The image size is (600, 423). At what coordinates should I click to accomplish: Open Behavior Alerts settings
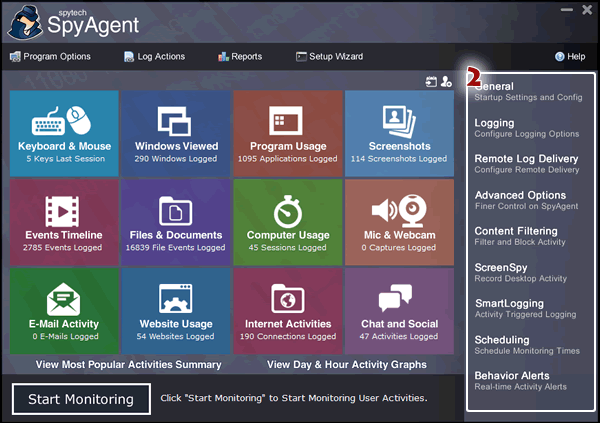pyautogui.click(x=521, y=381)
